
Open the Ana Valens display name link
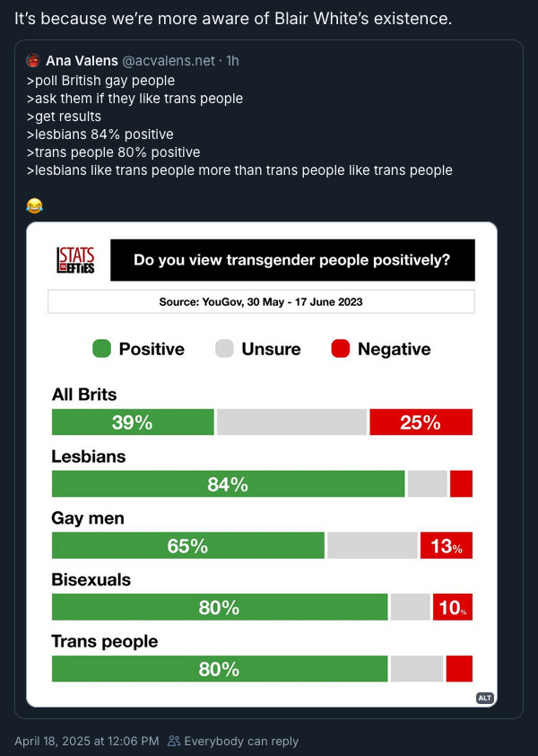tap(82, 61)
